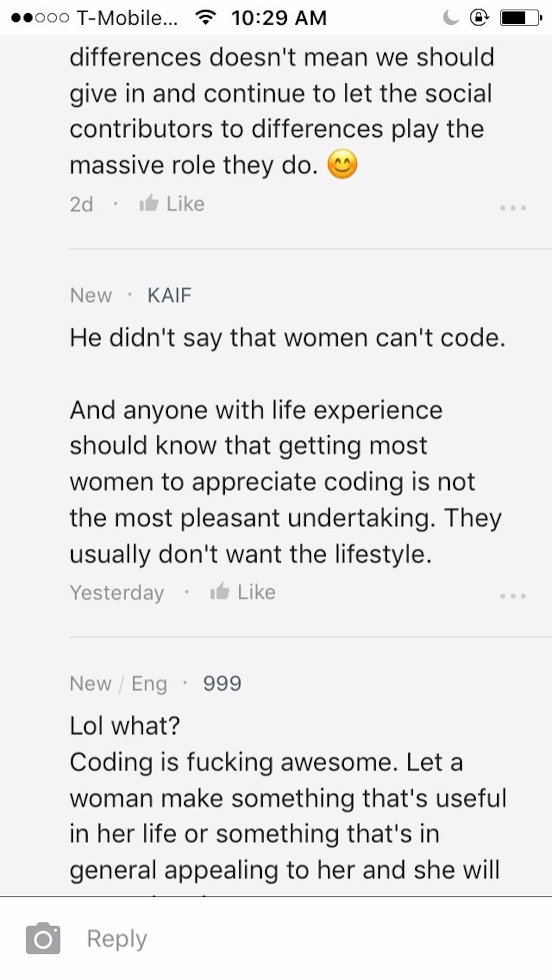Tap the cellular signal strength dots
The width and height of the screenshot is (552, 980).
(39, 17)
